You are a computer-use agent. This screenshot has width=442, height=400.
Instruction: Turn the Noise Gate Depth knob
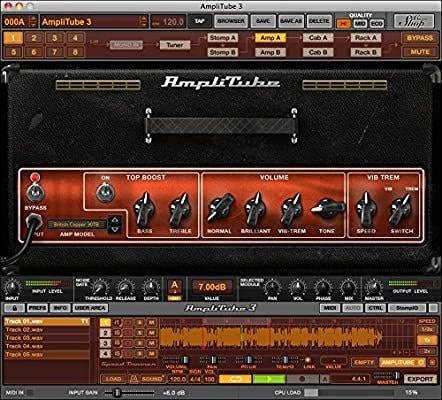151,288
